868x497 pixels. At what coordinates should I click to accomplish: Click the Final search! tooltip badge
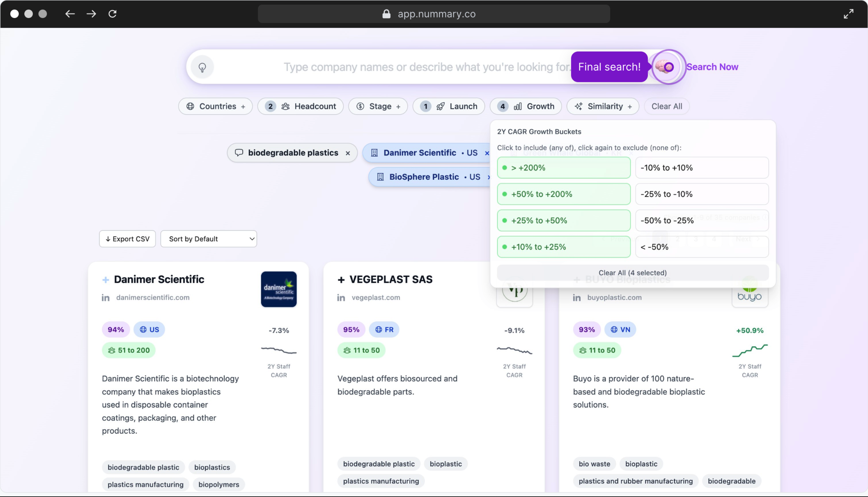click(x=609, y=67)
